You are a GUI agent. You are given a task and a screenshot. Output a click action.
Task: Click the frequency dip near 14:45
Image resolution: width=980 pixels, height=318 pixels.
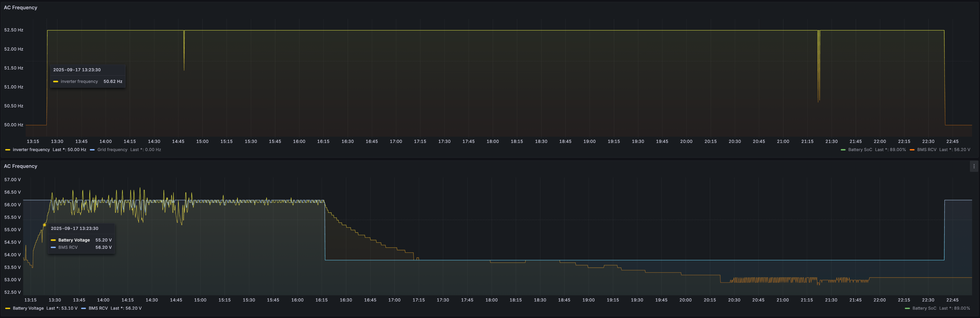click(184, 57)
